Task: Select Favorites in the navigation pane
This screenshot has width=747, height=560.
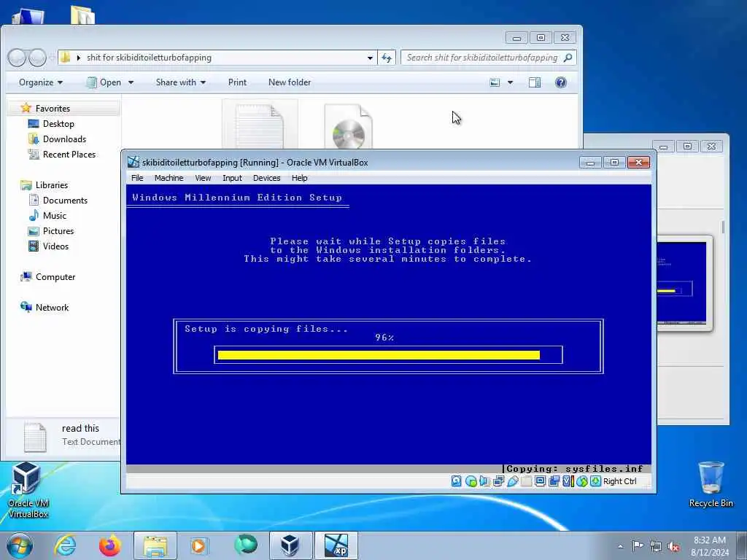Action: (x=53, y=109)
